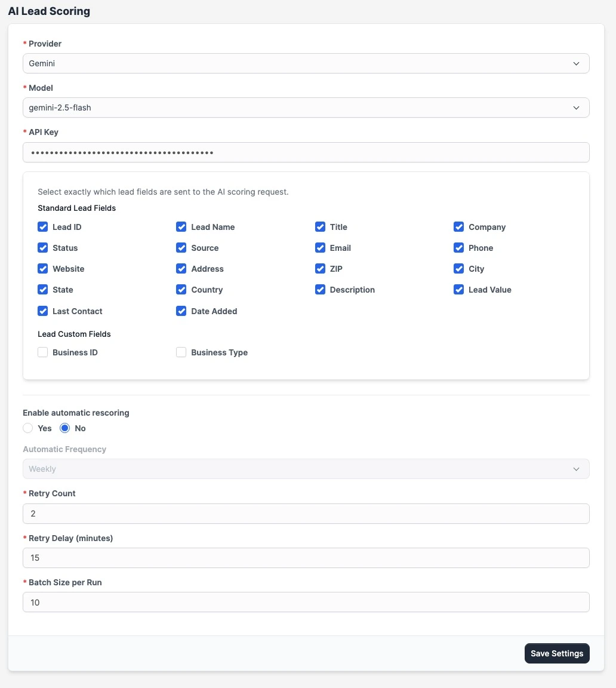Toggle the Website checkbox off

43,269
